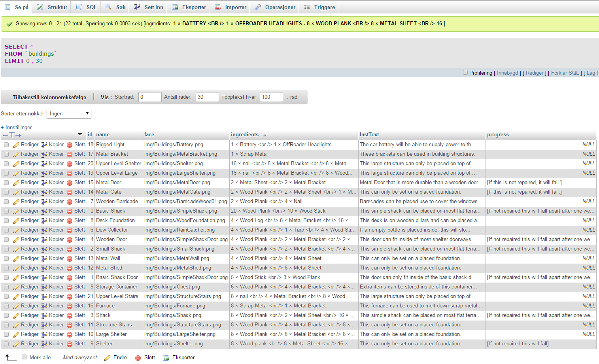Screen dimensions: 599x364
Task: Click the Forklar SQL link
Action: [x=565, y=73]
